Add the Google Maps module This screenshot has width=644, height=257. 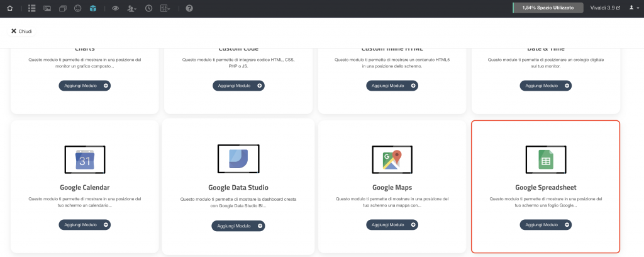pyautogui.click(x=392, y=224)
